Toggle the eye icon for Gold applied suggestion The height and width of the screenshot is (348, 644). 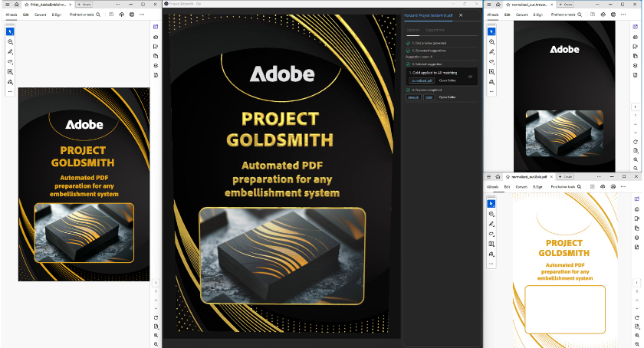470,77
